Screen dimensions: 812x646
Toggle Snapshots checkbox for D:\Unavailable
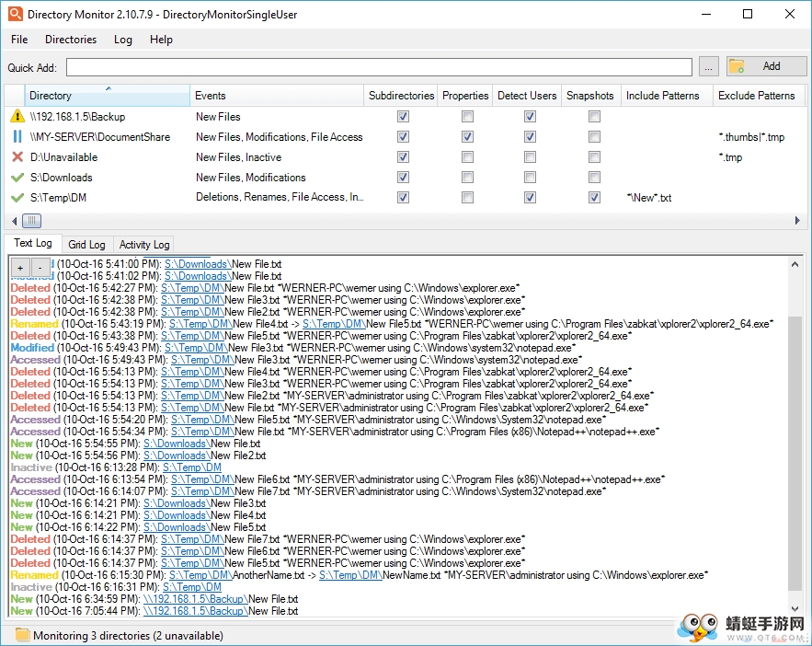coord(594,156)
